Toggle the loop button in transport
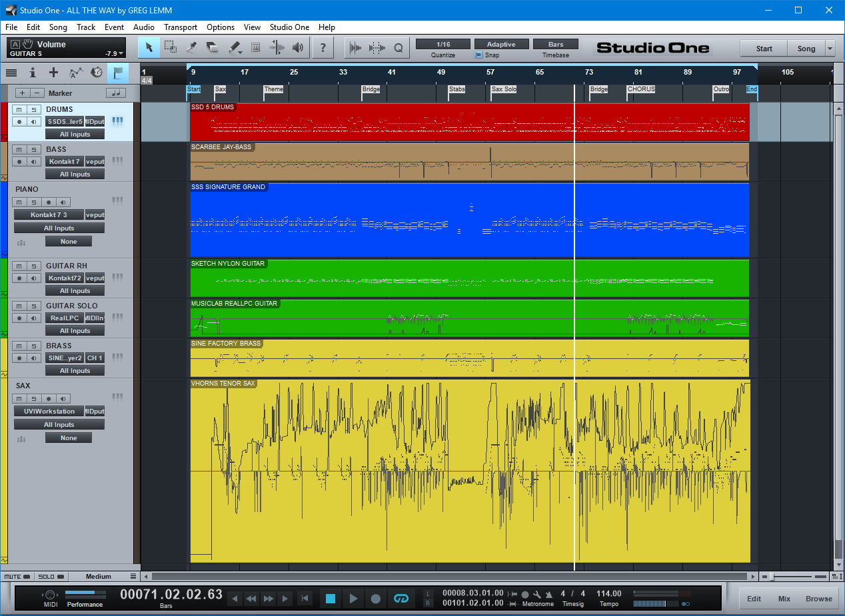 (401, 599)
